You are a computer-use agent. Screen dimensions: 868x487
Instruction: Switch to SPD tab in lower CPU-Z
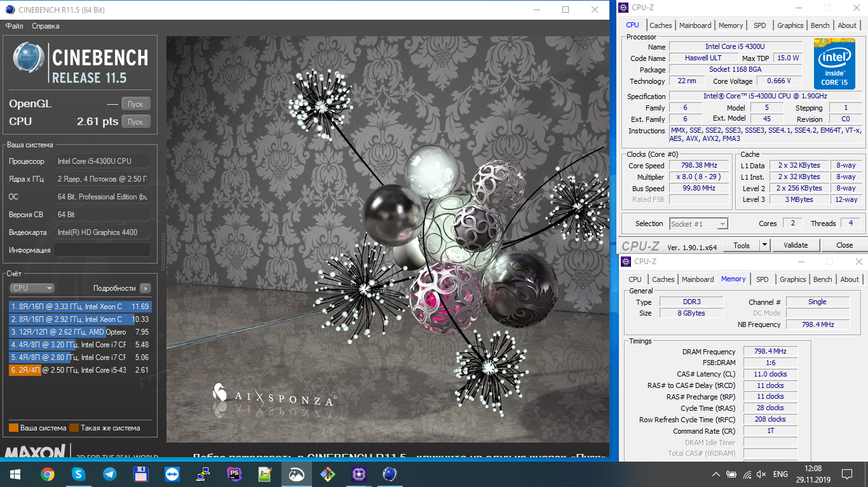[763, 279]
